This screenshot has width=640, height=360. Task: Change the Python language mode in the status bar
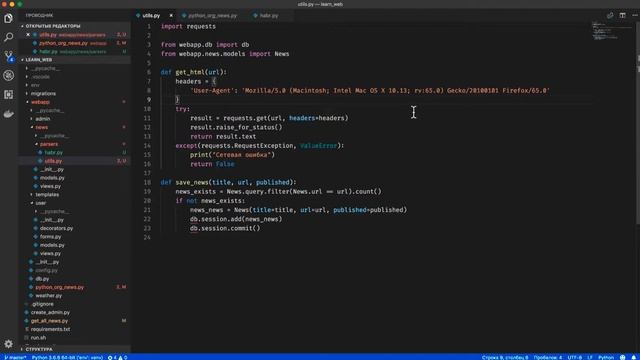(x=606, y=357)
